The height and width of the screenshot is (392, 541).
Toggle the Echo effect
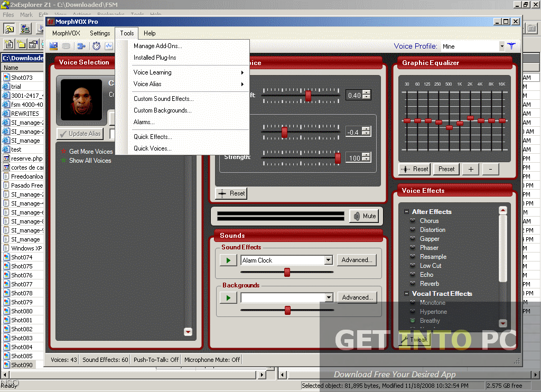click(412, 274)
